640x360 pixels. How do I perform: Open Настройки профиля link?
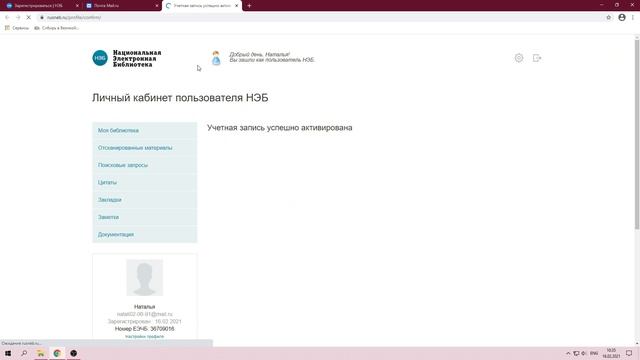tap(144, 337)
